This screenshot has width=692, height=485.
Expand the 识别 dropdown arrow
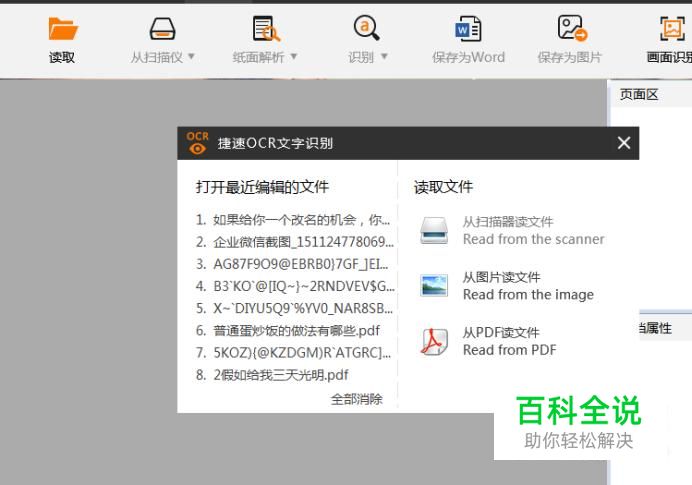point(384,56)
